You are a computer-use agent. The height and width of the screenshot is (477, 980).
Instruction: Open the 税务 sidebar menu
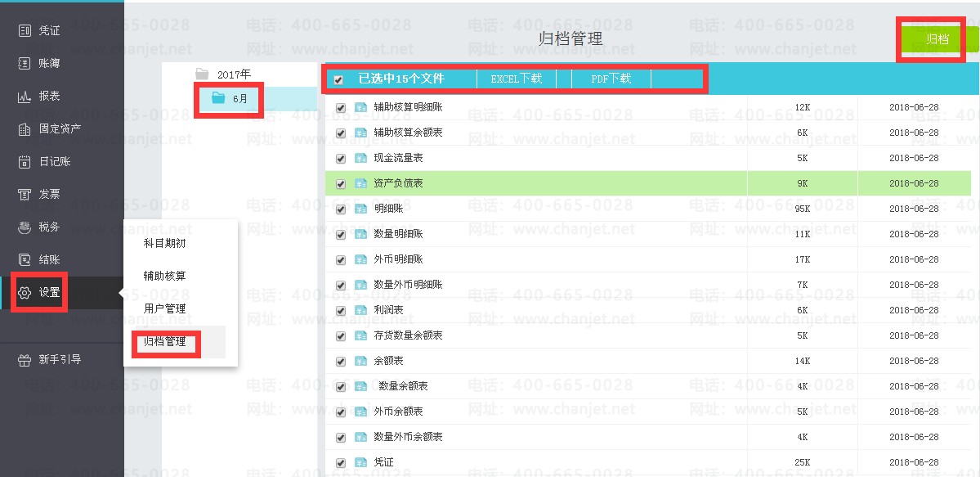tap(49, 227)
